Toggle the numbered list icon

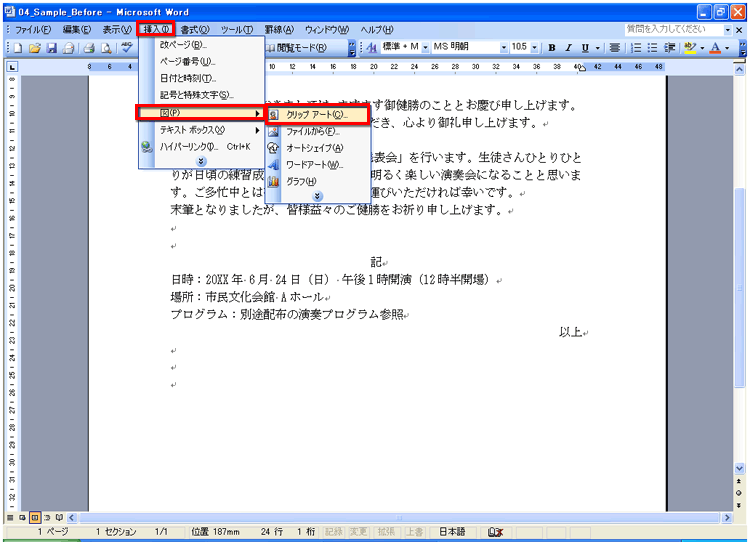636,47
